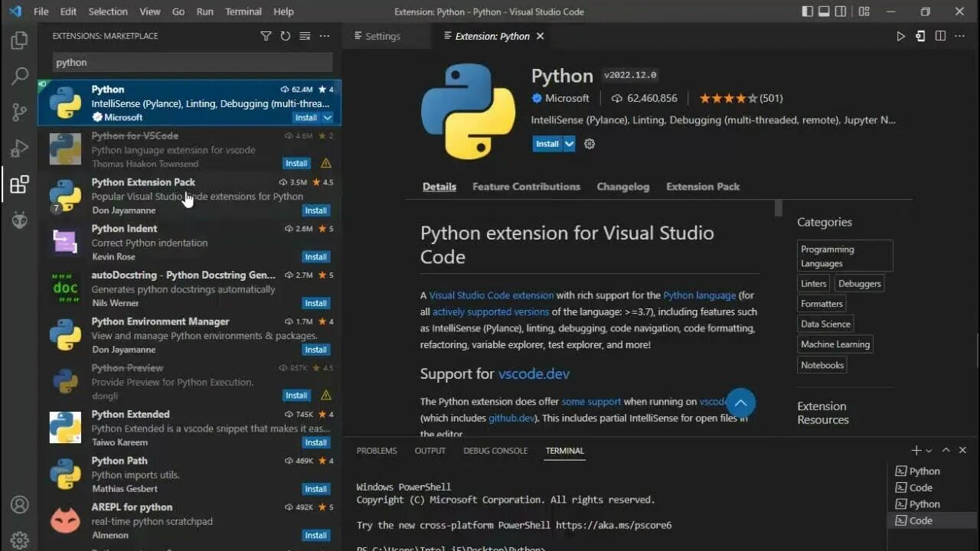980x551 pixels.
Task: Open the Manage gear in activity bar
Action: coord(19,540)
